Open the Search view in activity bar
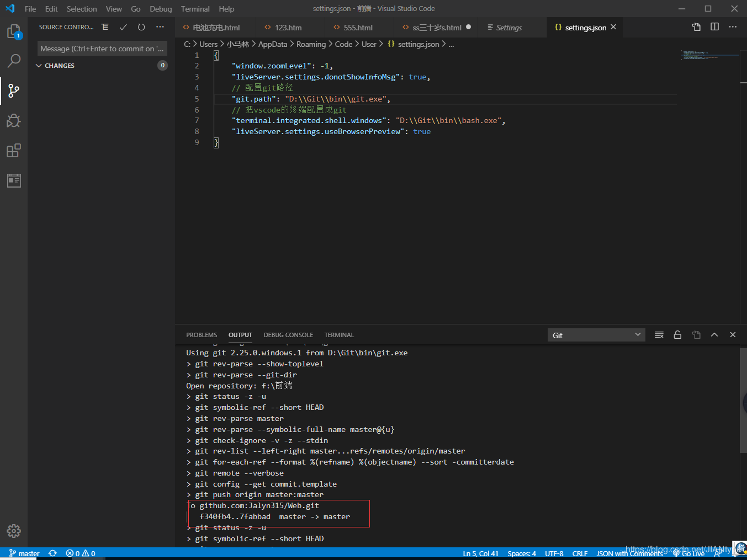Image resolution: width=747 pixels, height=560 pixels. click(13, 61)
